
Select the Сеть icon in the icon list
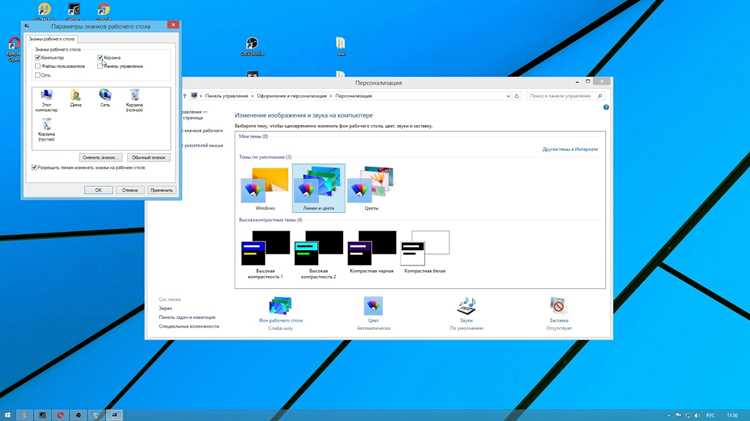(x=105, y=98)
